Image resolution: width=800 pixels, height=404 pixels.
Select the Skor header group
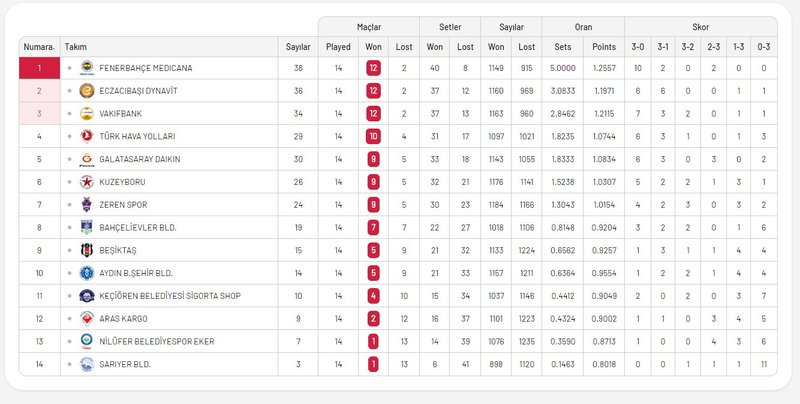tap(700, 26)
